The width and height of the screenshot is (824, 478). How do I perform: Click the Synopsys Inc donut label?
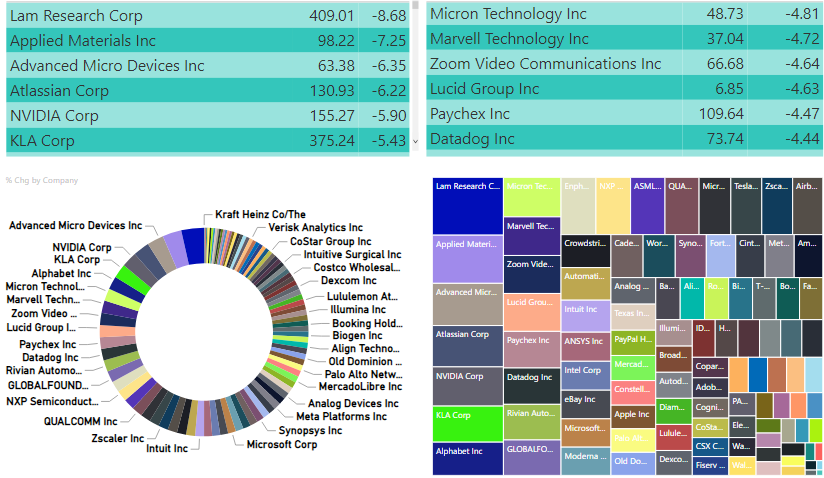pyautogui.click(x=310, y=431)
